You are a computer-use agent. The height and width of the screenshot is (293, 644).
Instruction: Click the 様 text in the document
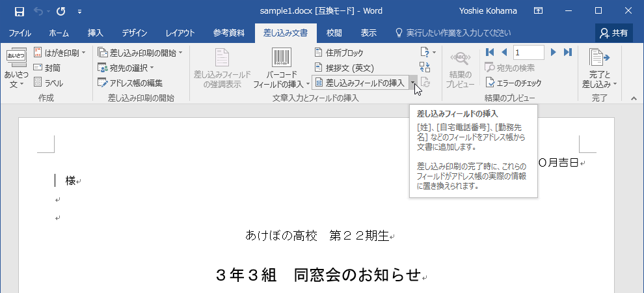[70, 180]
